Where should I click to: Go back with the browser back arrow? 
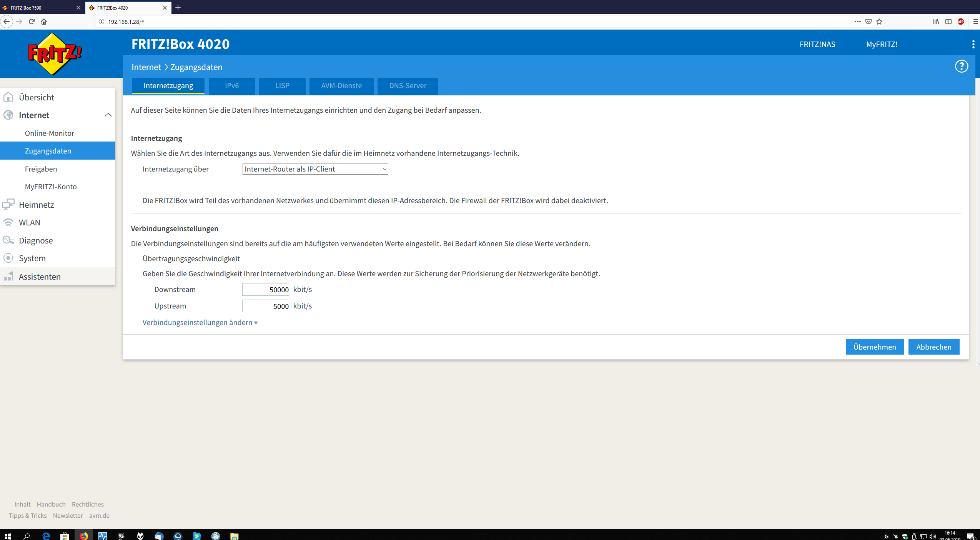tap(7, 22)
